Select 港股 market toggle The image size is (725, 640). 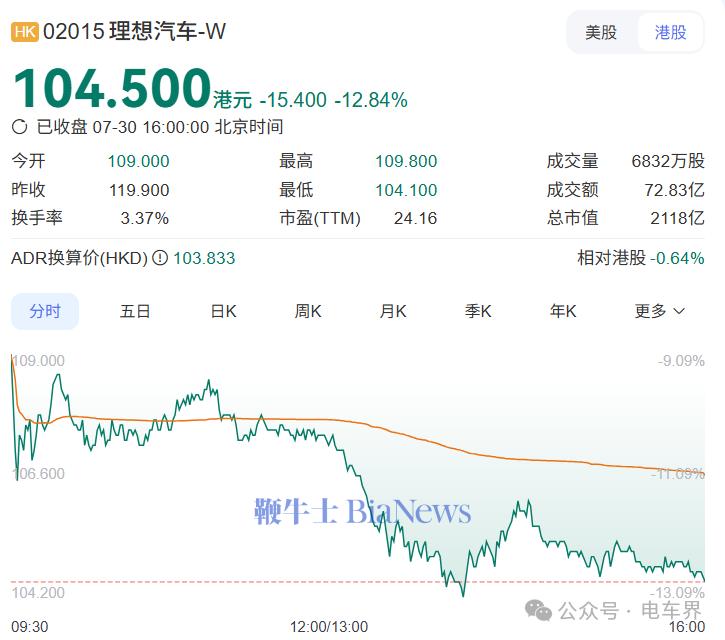pyautogui.click(x=670, y=32)
